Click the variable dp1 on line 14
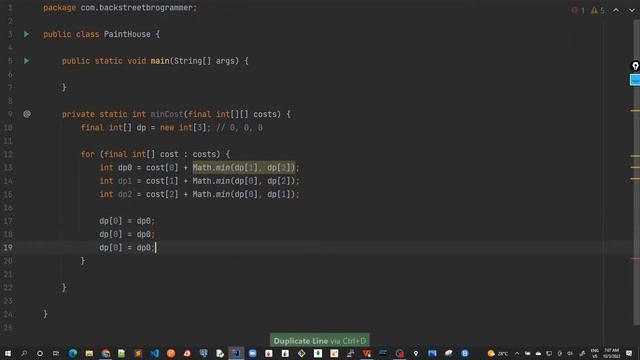This screenshot has width=640, height=360. [125, 181]
